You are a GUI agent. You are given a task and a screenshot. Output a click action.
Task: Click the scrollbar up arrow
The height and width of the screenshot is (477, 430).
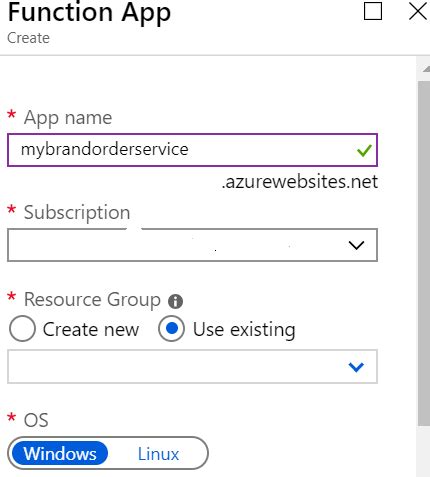(x=426, y=69)
